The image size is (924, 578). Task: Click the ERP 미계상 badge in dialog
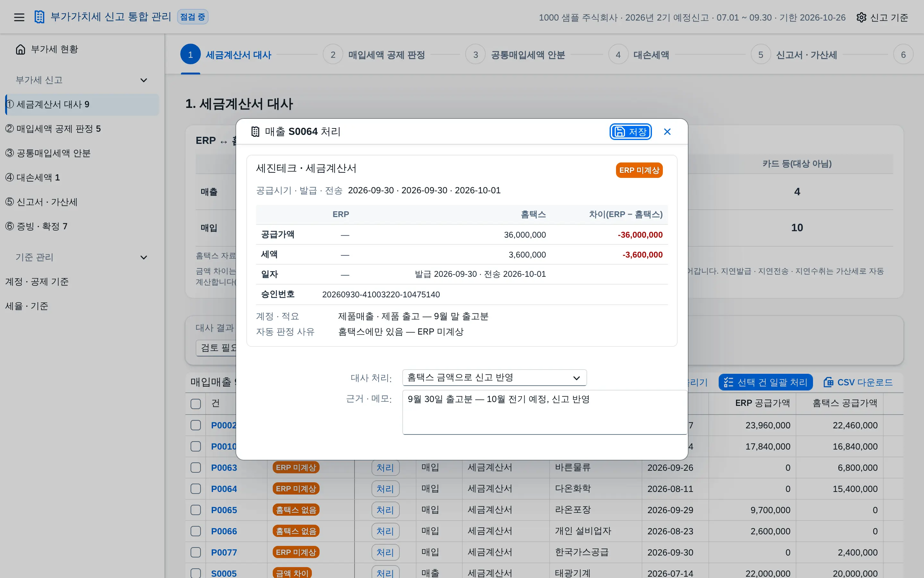pyautogui.click(x=639, y=171)
